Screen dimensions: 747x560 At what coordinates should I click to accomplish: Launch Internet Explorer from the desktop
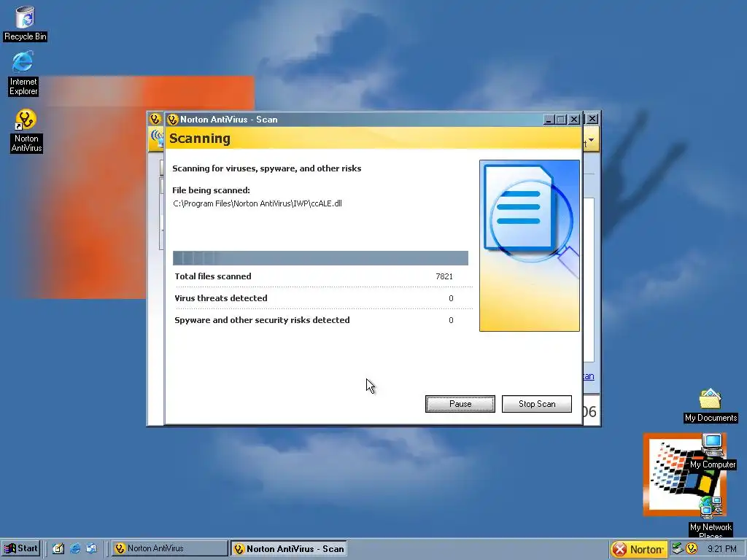(23, 74)
